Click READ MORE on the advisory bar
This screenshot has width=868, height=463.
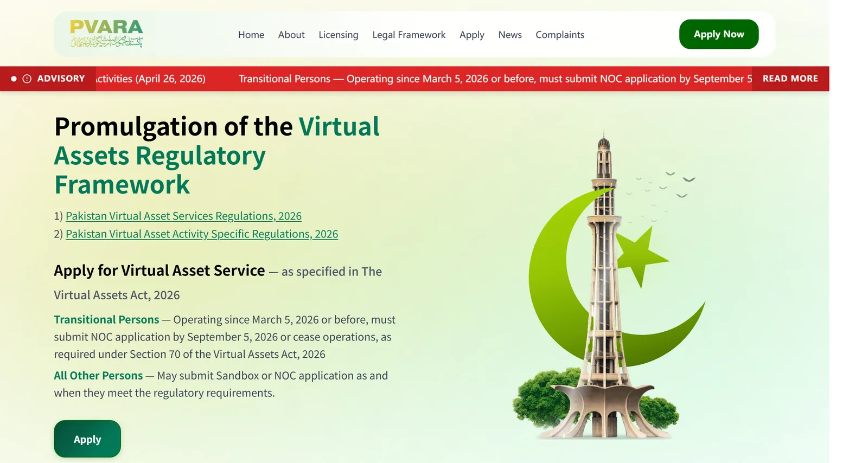[x=790, y=79]
